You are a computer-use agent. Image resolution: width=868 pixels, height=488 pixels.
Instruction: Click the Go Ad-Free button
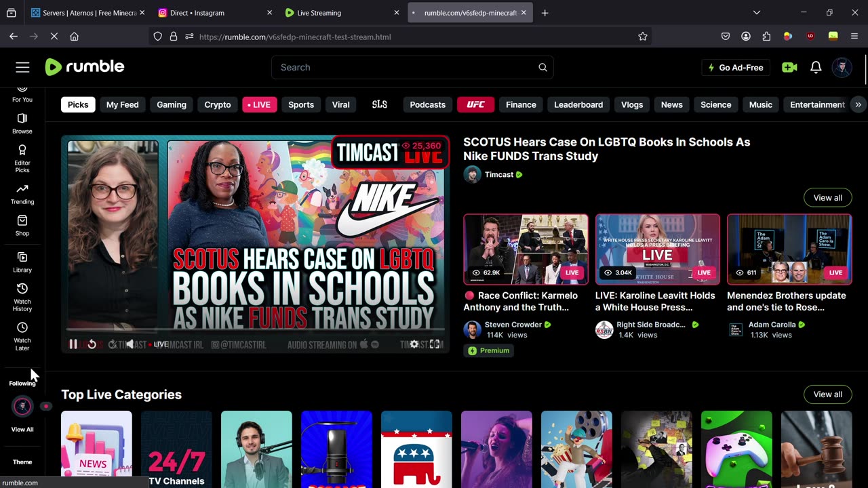(x=735, y=67)
